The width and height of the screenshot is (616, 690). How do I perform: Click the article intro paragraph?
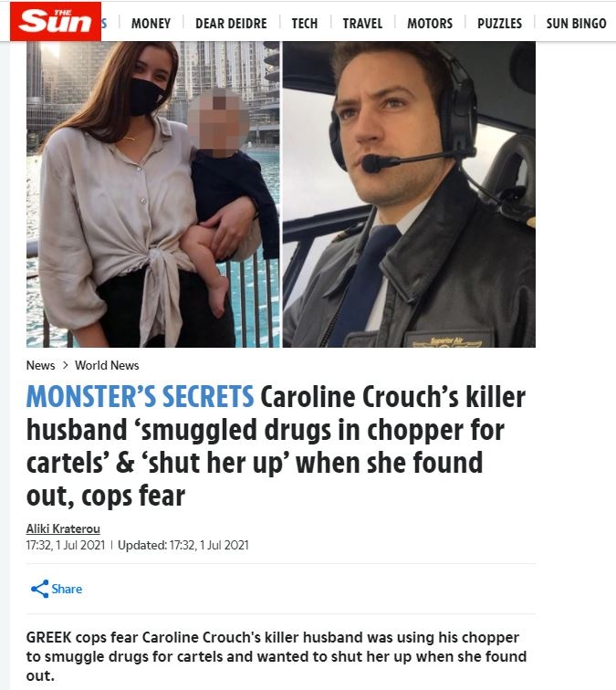click(x=277, y=656)
